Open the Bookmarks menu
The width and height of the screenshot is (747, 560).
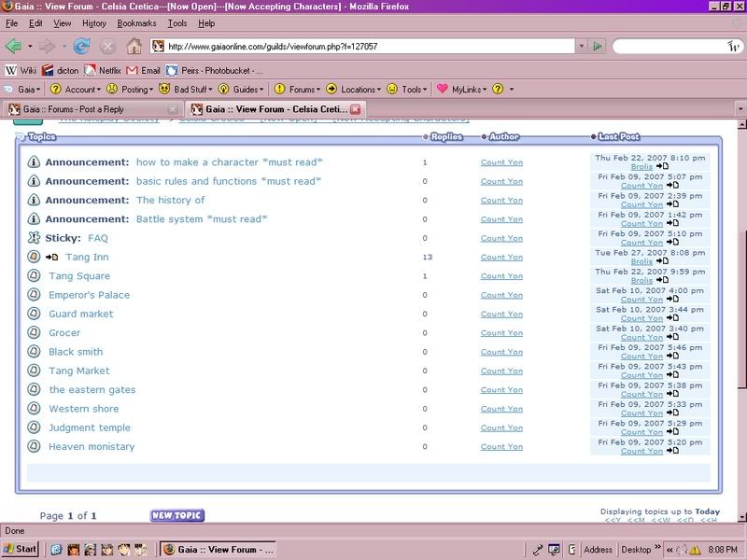click(136, 23)
